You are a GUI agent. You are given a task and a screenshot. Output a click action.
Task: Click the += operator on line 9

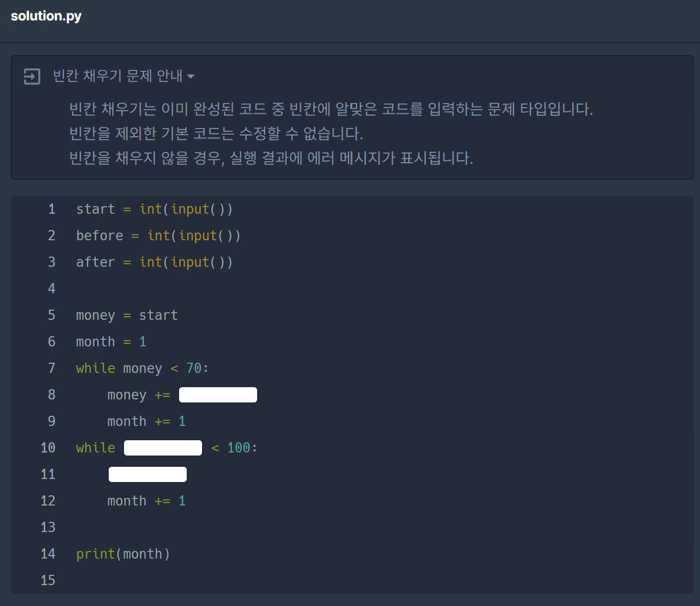pyautogui.click(x=164, y=421)
